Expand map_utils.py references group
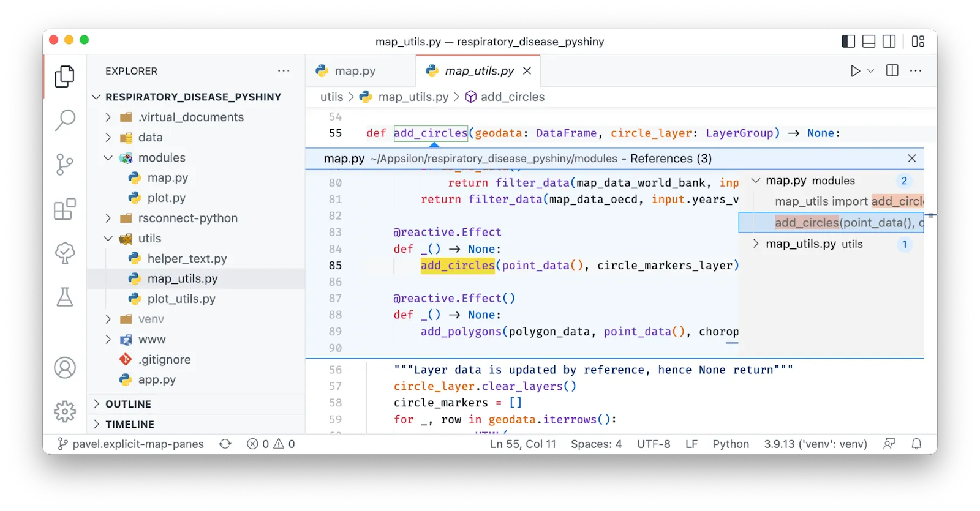Image resolution: width=980 pixels, height=511 pixels. pos(756,244)
